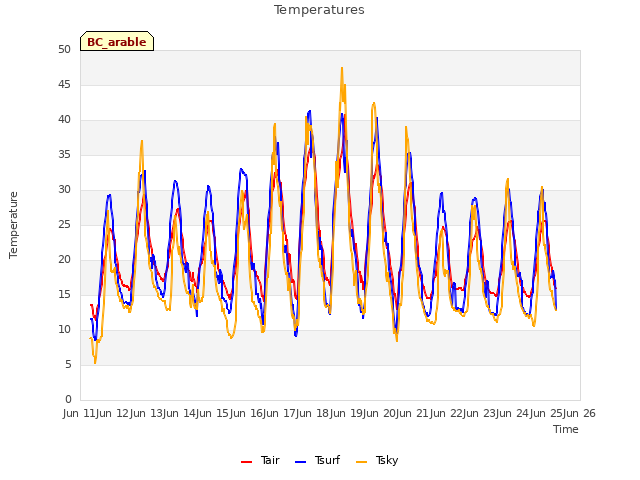Click the Temperatures chart title
The image size is (640, 480).
point(319,10)
